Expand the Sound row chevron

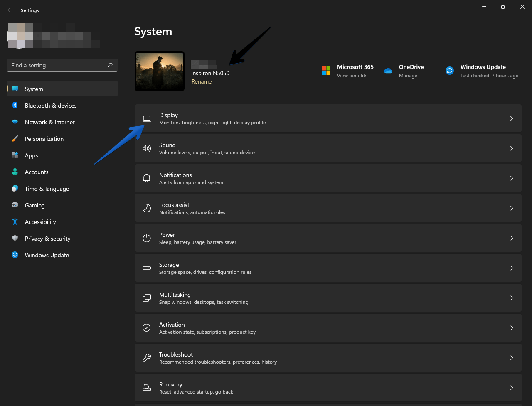coord(512,148)
